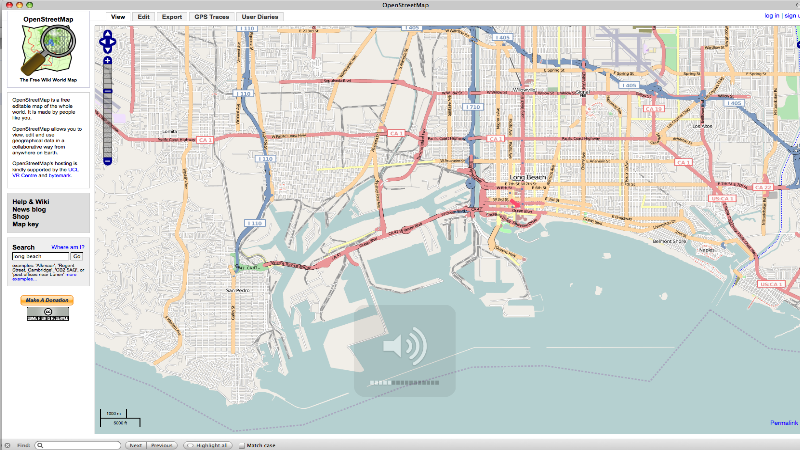Screen dimensions: 800x450
Task: Toggle the Highlight all option
Action: click(x=207, y=444)
